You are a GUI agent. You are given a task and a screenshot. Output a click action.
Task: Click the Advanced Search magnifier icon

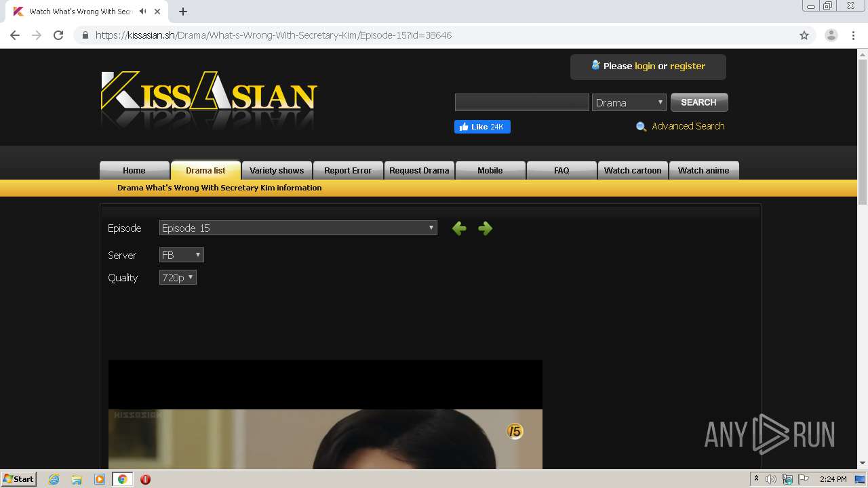coord(641,127)
